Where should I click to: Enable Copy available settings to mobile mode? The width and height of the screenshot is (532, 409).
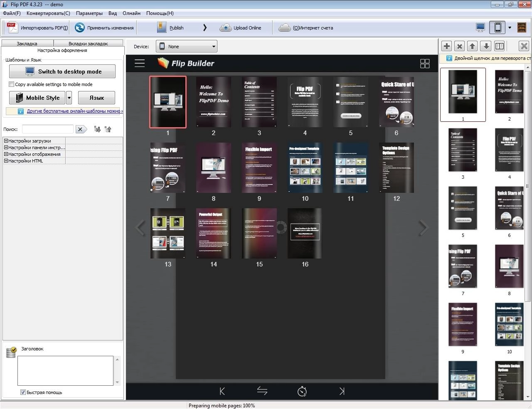coord(12,84)
